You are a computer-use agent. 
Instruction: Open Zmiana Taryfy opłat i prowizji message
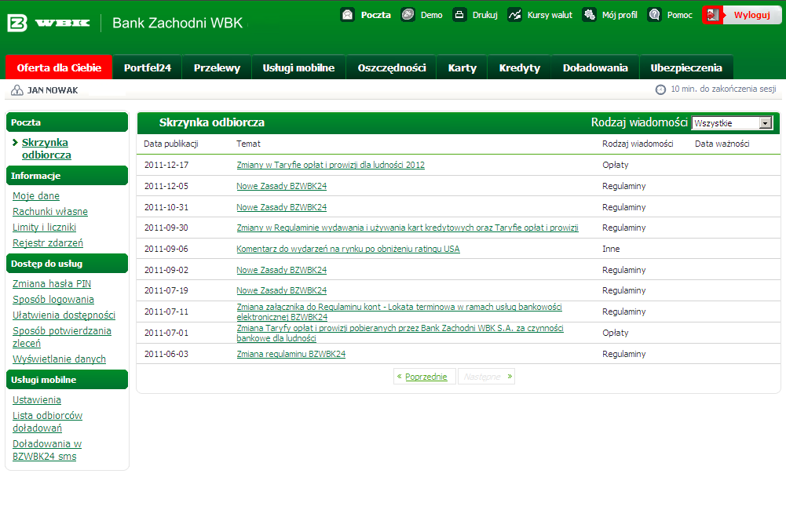pyautogui.click(x=400, y=333)
